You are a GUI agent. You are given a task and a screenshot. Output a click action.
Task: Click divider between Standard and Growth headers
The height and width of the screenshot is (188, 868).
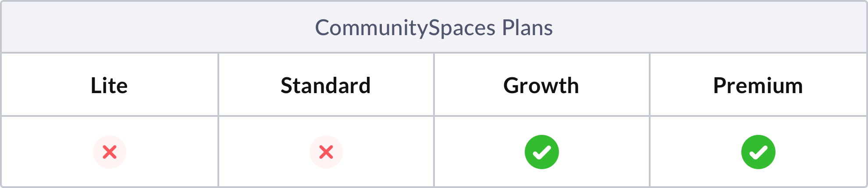[x=434, y=85]
